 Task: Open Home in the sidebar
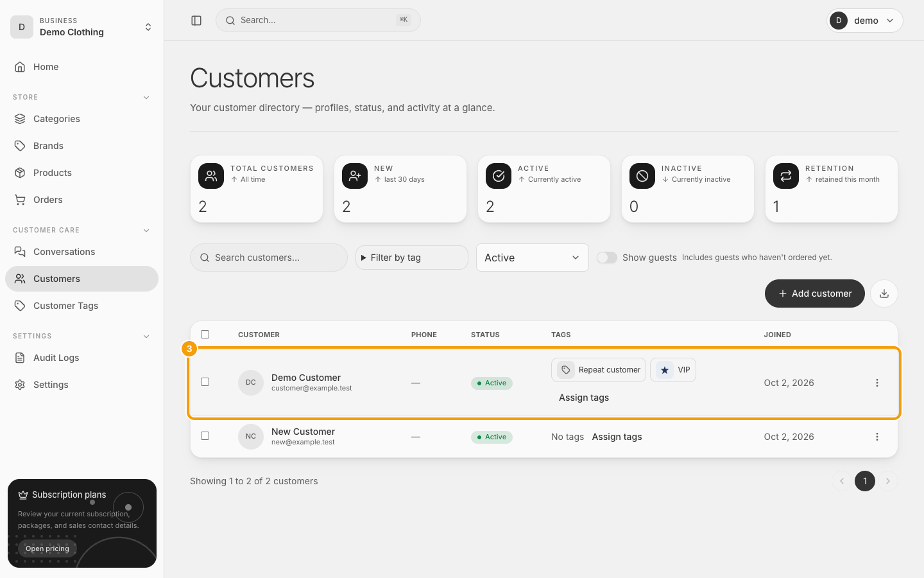[x=82, y=67]
